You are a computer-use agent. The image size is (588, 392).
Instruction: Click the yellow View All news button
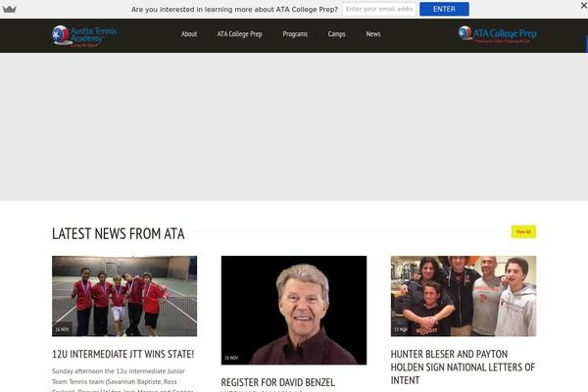523,232
